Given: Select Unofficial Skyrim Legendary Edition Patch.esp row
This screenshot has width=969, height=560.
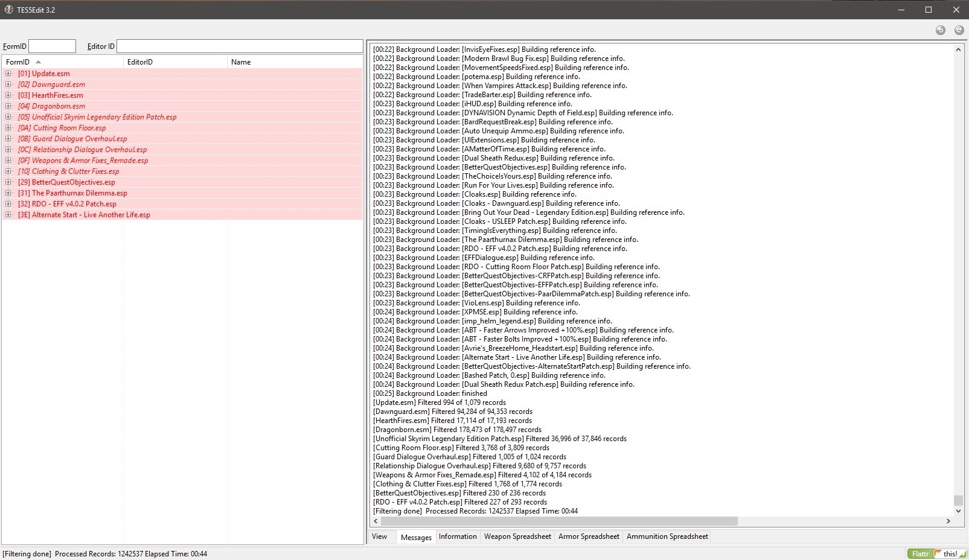Looking at the screenshot, I should click(x=182, y=117).
